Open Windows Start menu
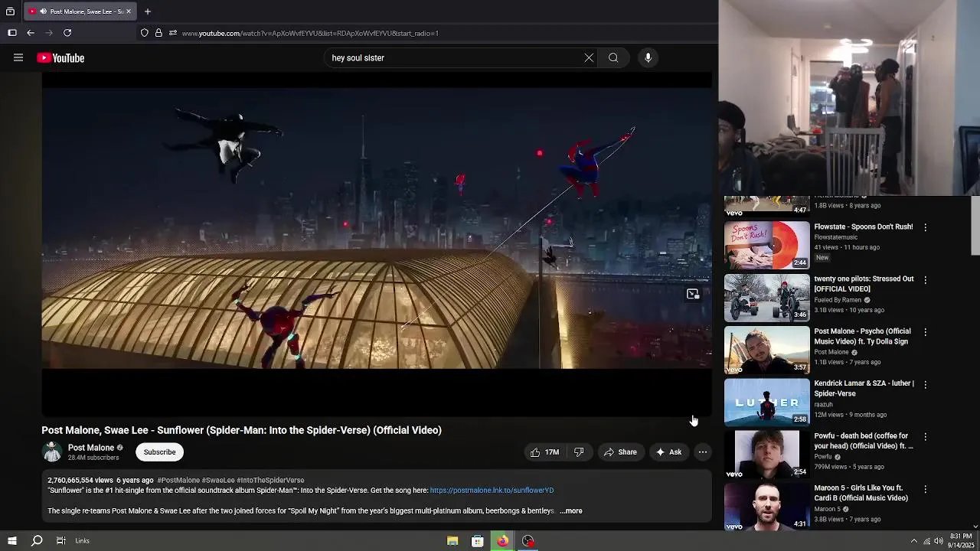 click(x=12, y=541)
